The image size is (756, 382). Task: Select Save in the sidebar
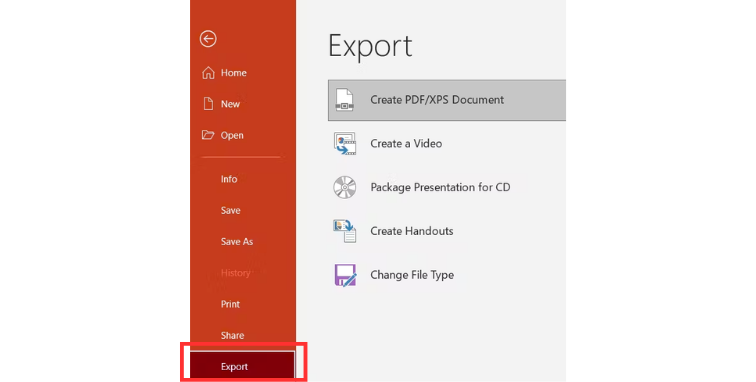(230, 210)
